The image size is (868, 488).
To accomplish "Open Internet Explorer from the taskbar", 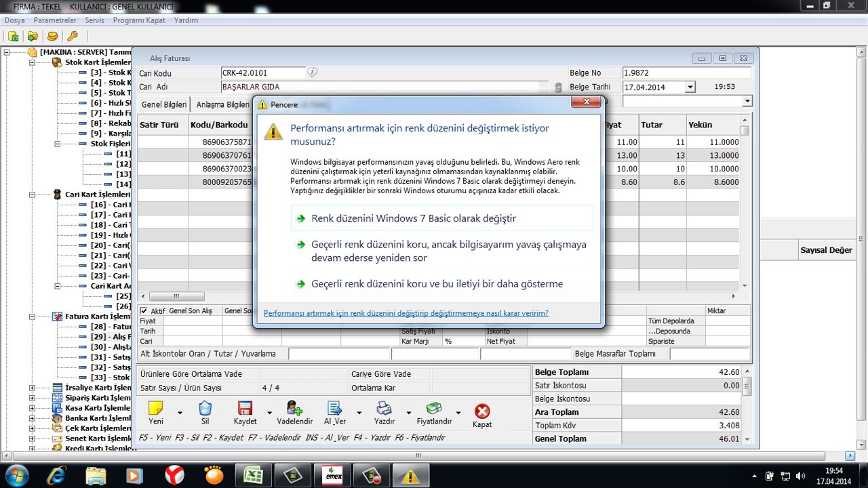I will click(x=56, y=475).
